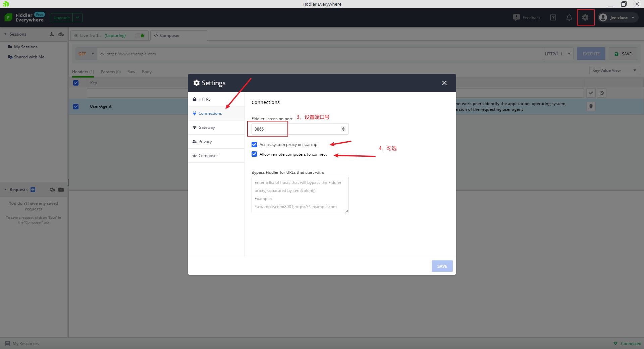Uncheck Allow remote computers to connect
The image size is (644, 349).
(254, 154)
